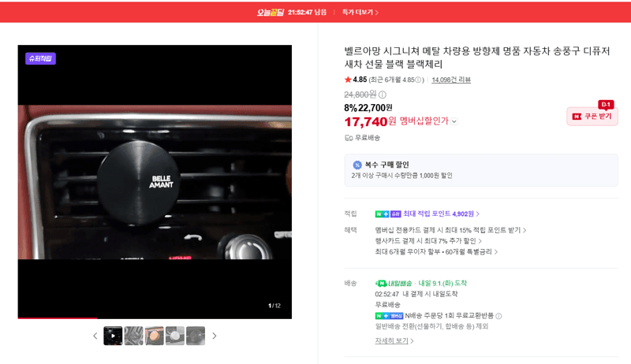
Task: Select the fifth thumbnail with dark diffuser
Action: tap(196, 336)
